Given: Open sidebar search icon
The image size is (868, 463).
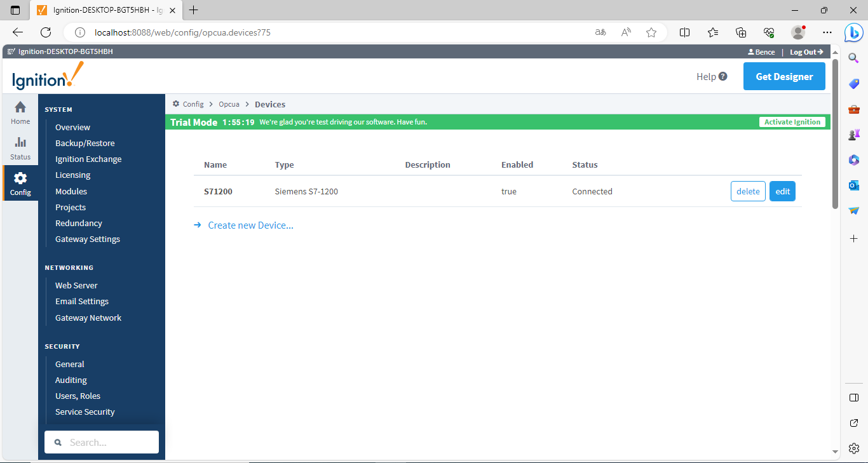Looking at the screenshot, I should pyautogui.click(x=854, y=58).
